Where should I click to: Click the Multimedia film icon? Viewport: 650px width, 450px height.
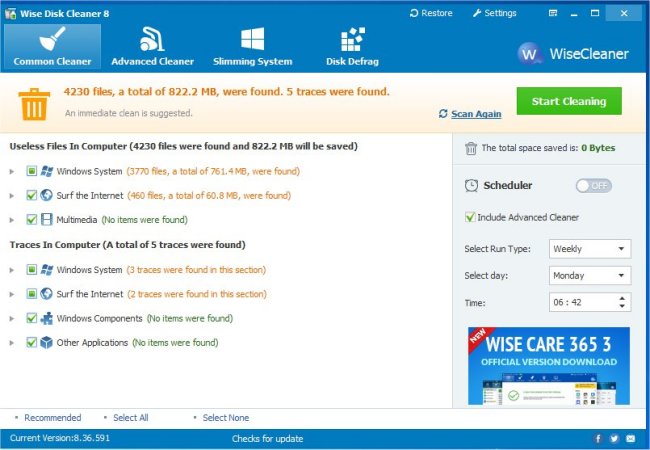(x=46, y=219)
